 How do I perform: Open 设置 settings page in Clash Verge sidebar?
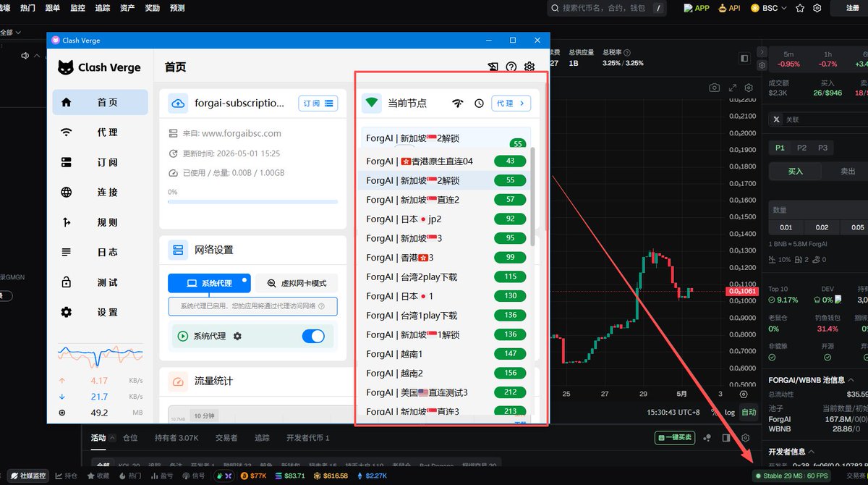tap(100, 312)
